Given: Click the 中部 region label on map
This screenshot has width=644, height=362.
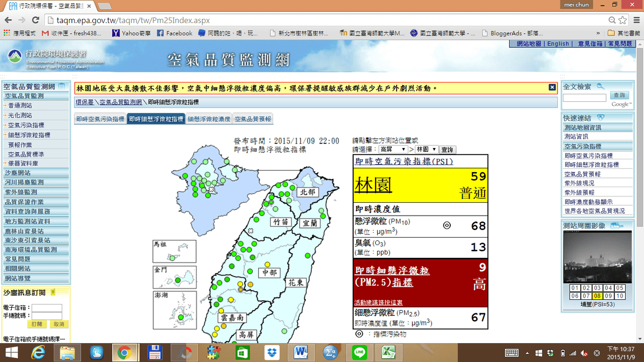Looking at the screenshot, I should 270,272.
